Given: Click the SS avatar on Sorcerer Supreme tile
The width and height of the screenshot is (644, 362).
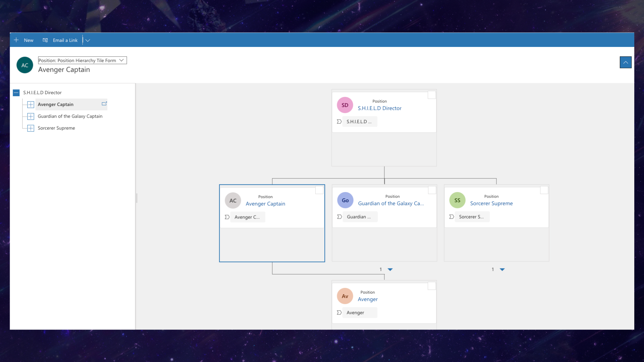Looking at the screenshot, I should (457, 200).
